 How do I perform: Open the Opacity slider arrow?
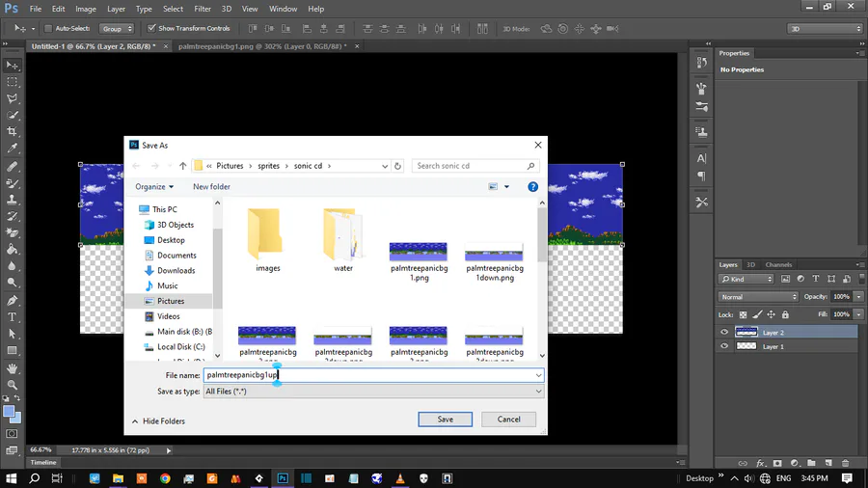(x=858, y=297)
